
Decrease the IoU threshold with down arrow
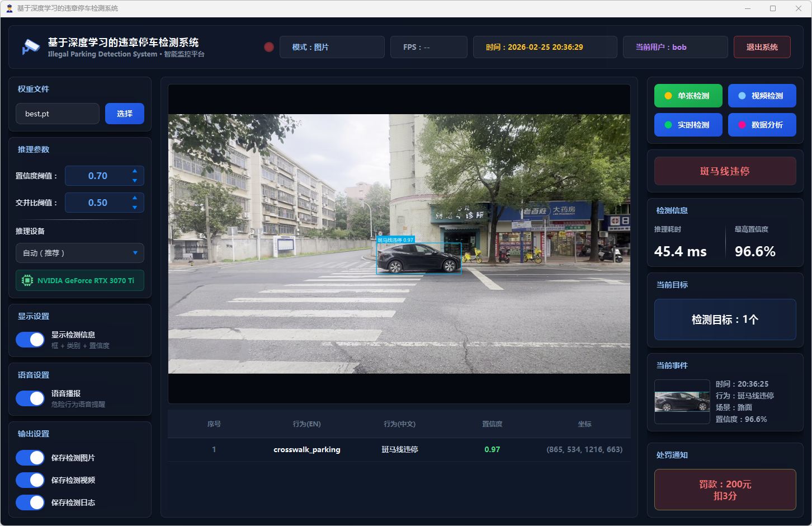tap(135, 208)
